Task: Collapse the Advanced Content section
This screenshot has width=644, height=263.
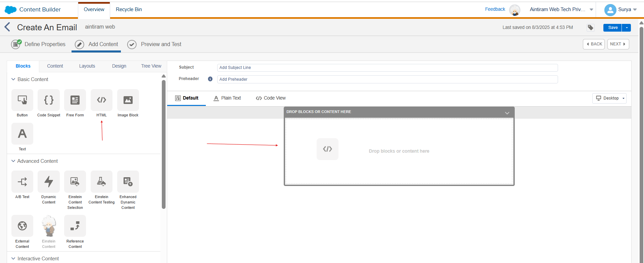Action: coord(13,161)
